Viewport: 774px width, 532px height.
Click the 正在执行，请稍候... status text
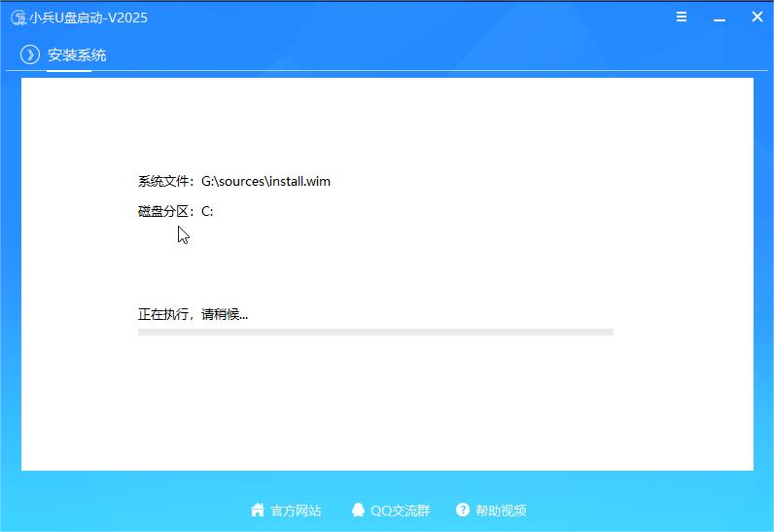click(193, 314)
